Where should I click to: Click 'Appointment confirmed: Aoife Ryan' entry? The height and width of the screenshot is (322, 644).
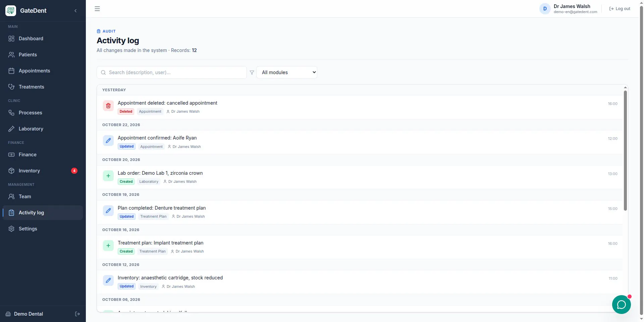click(x=157, y=138)
